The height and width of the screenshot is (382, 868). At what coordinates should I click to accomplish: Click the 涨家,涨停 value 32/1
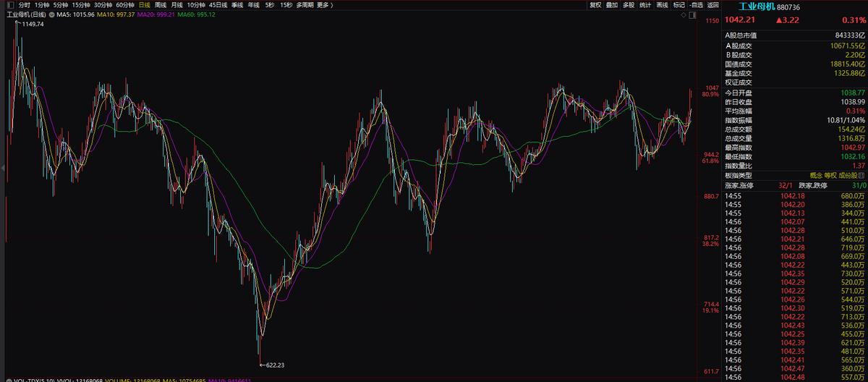787,185
